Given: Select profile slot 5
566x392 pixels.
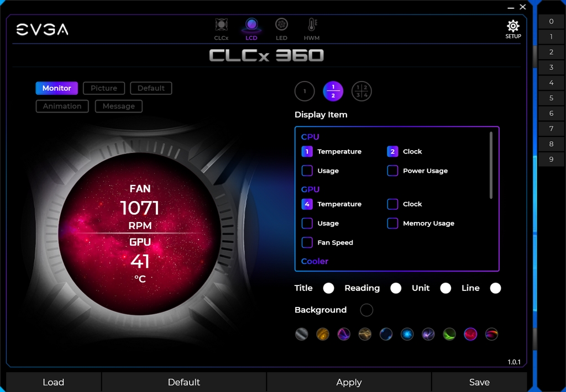Looking at the screenshot, I should (551, 98).
